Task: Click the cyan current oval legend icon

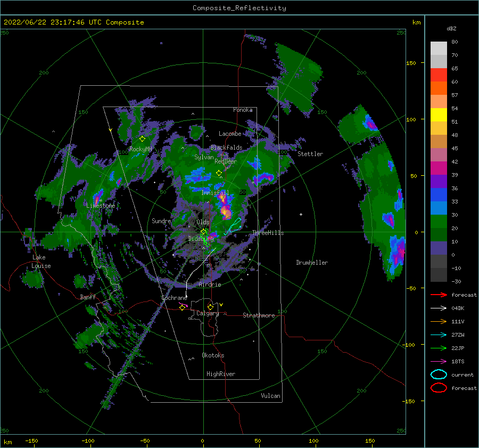Action: click(x=439, y=374)
